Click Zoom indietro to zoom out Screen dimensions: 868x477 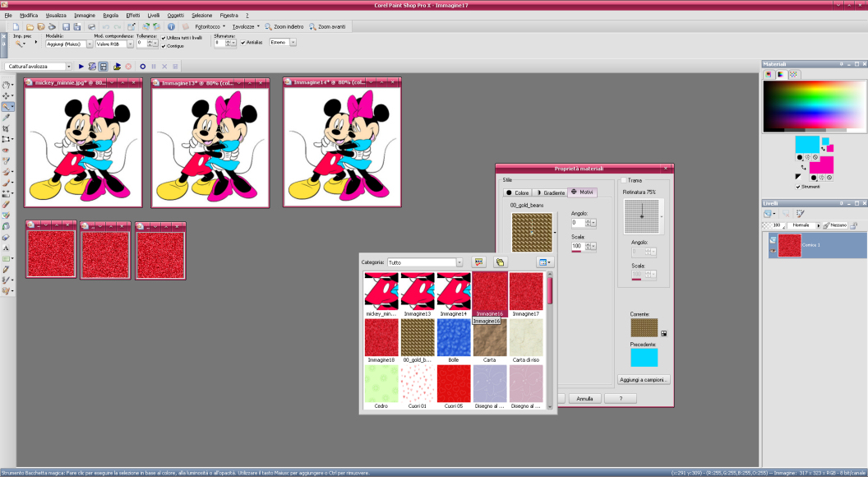(284, 26)
